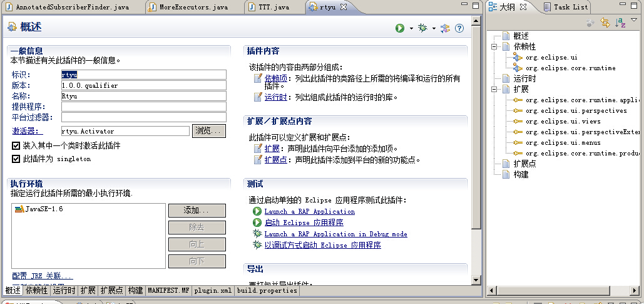Open the 扩展点 link in content section
644x304 pixels.
[276, 160]
